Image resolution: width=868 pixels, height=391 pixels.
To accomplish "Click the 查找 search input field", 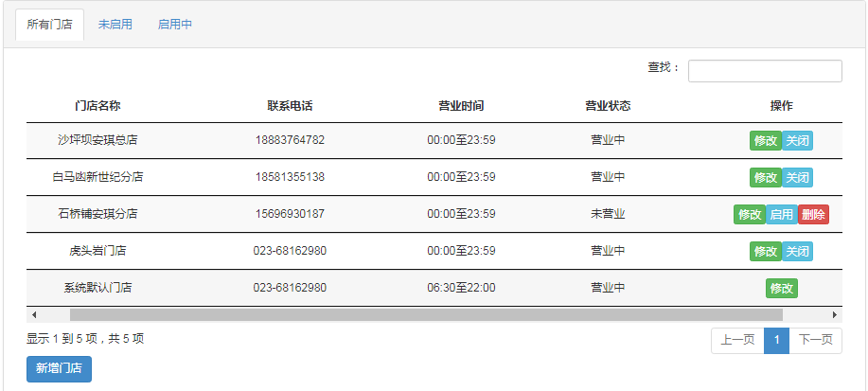I will click(x=765, y=71).
